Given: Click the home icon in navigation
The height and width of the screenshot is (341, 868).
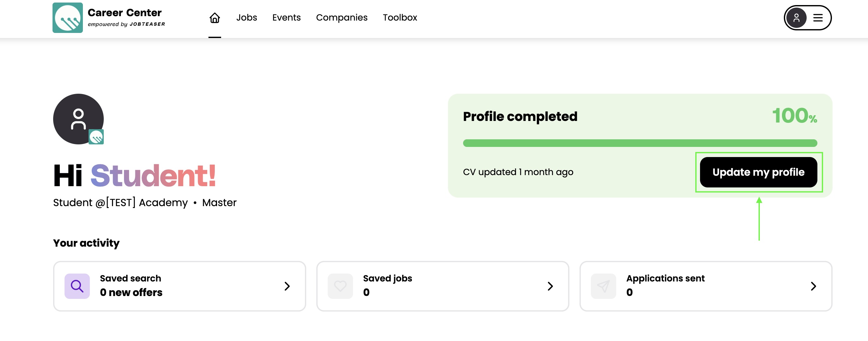Looking at the screenshot, I should [x=215, y=17].
